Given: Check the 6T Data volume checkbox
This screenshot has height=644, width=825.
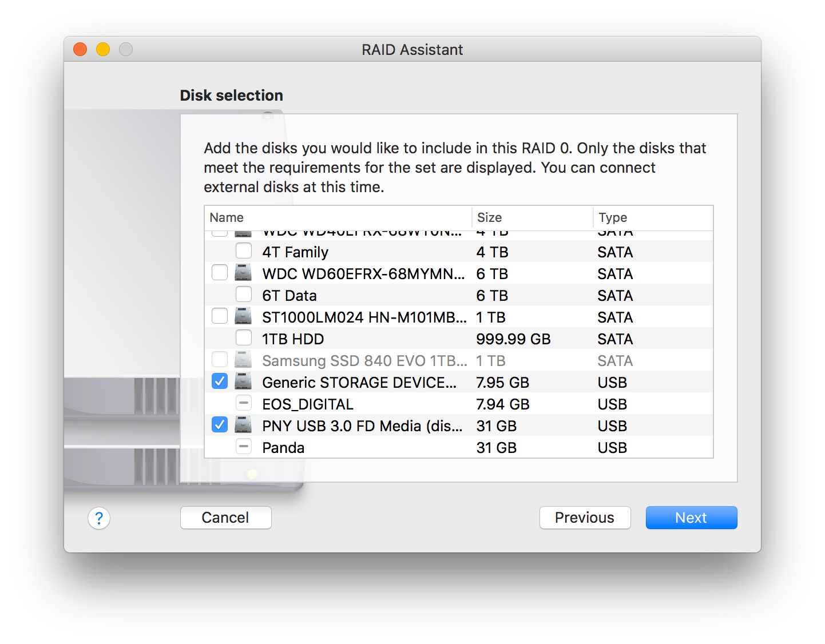Looking at the screenshot, I should 244,295.
